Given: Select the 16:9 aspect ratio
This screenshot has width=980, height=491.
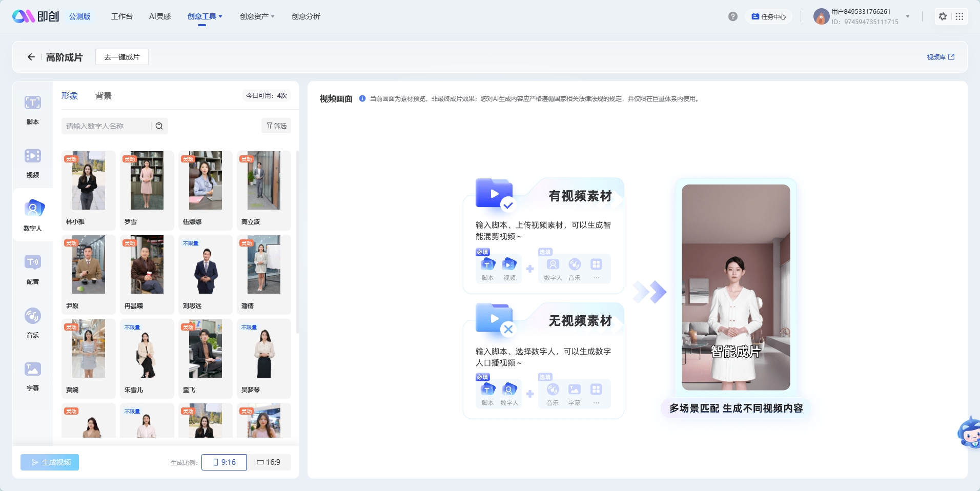Looking at the screenshot, I should (x=269, y=462).
